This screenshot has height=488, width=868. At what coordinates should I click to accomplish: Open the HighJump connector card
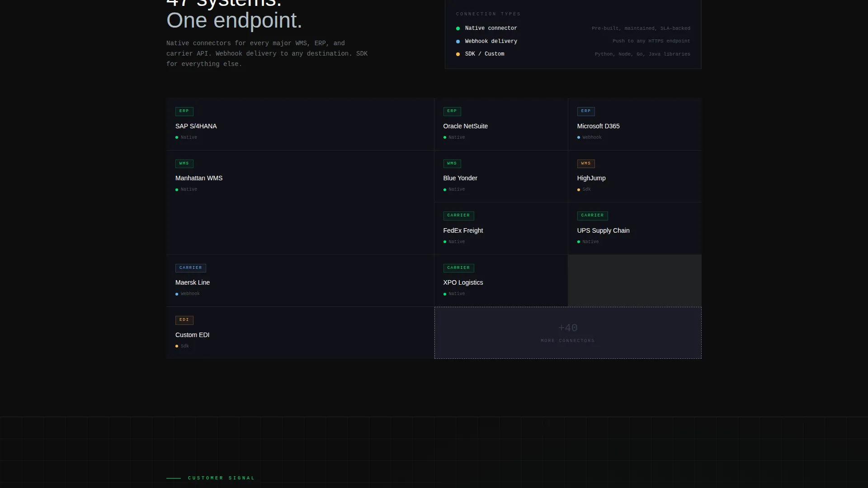point(635,176)
